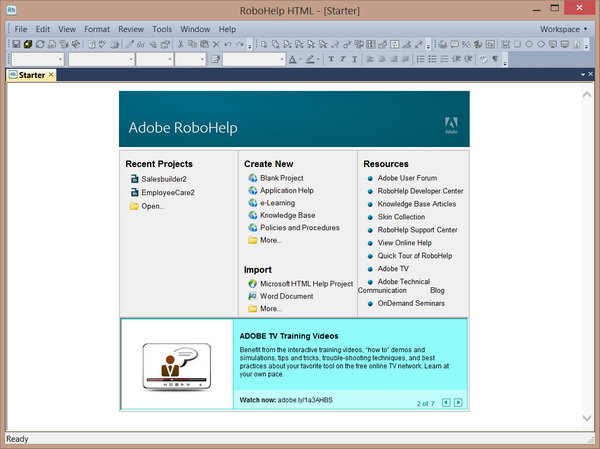Show the previous training banner slide
Screen dimensions: 600x449
click(x=446, y=402)
